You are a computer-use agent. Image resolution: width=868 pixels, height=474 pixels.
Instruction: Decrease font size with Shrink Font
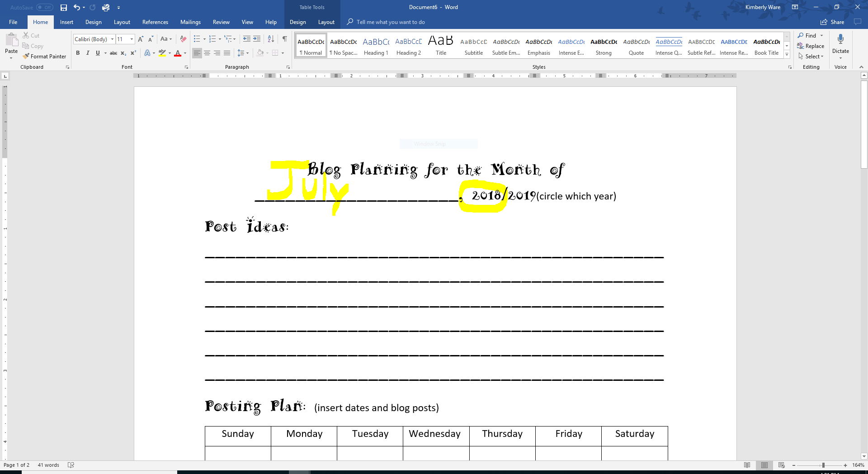tap(151, 39)
